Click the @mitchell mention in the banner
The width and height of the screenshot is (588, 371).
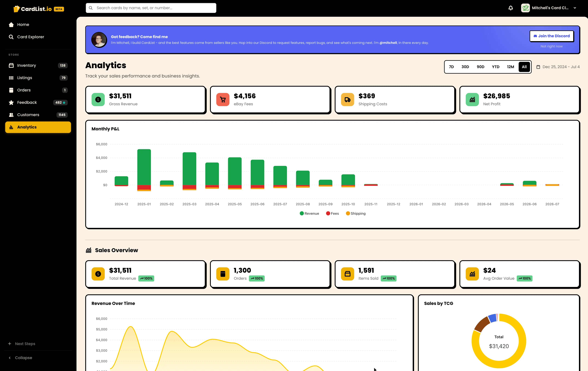[388, 43]
